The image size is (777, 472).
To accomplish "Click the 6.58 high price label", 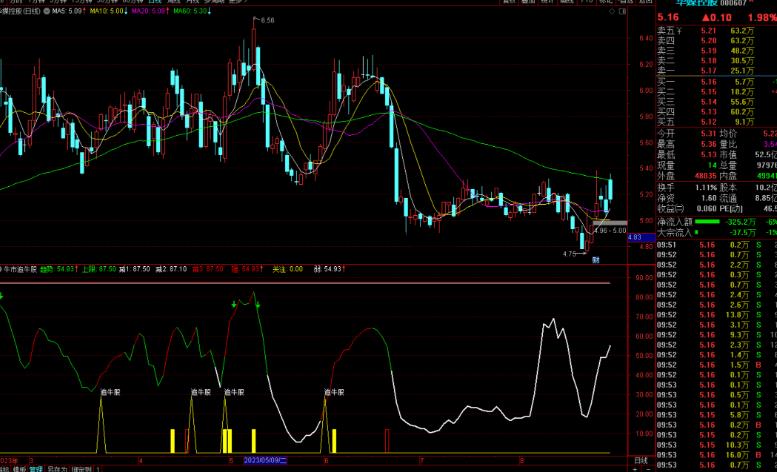I will click(267, 20).
